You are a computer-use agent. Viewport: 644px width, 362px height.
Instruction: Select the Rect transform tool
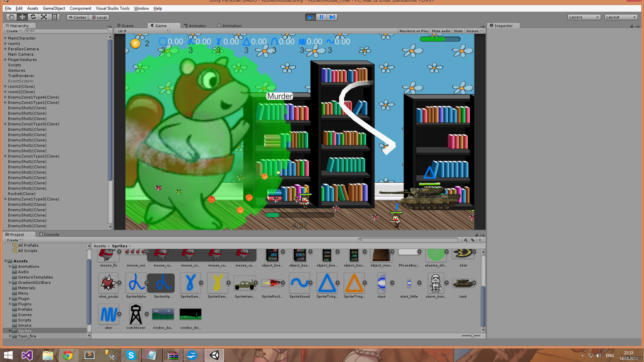(x=55, y=17)
